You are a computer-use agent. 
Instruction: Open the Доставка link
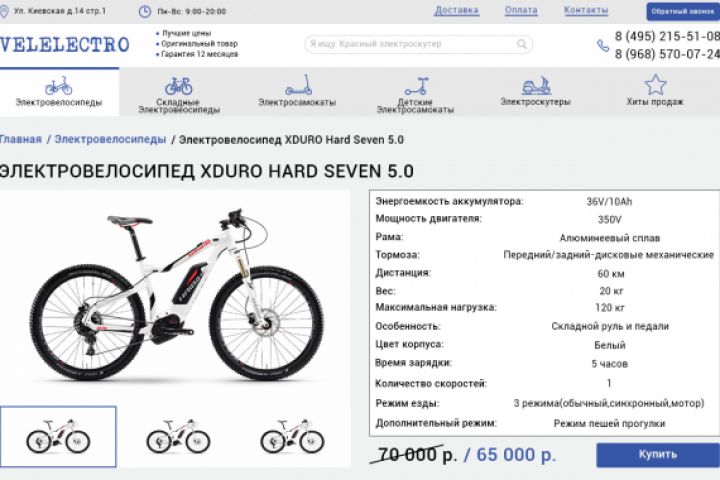[x=456, y=10]
